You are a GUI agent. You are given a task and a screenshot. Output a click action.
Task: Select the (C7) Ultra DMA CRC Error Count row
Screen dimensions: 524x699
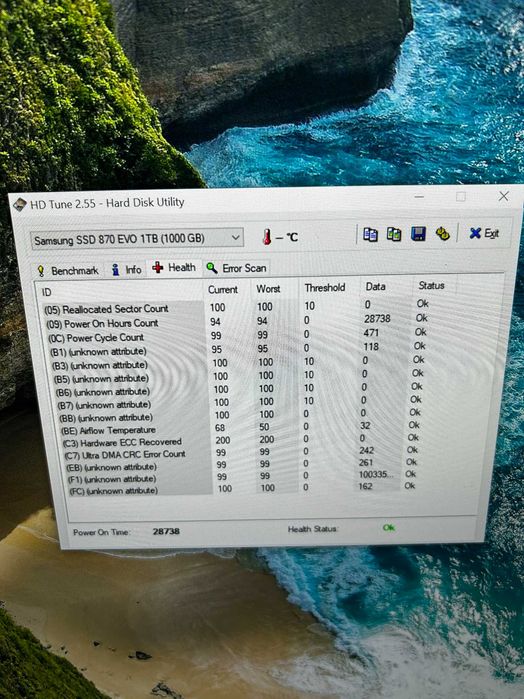241,453
